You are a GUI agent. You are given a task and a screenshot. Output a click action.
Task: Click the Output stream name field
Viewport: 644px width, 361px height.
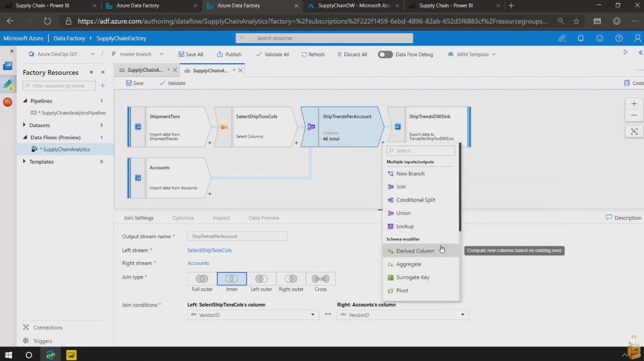[237, 236]
